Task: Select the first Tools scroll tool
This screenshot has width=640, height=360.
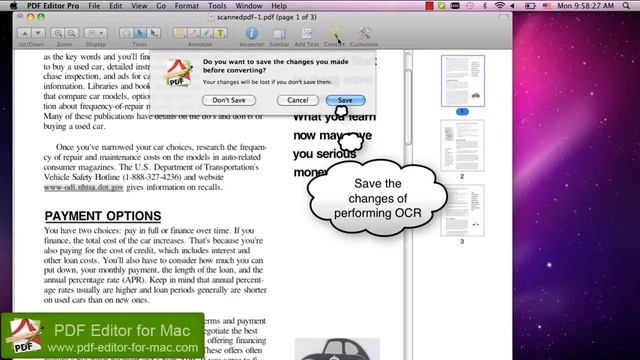Action: click(126, 33)
